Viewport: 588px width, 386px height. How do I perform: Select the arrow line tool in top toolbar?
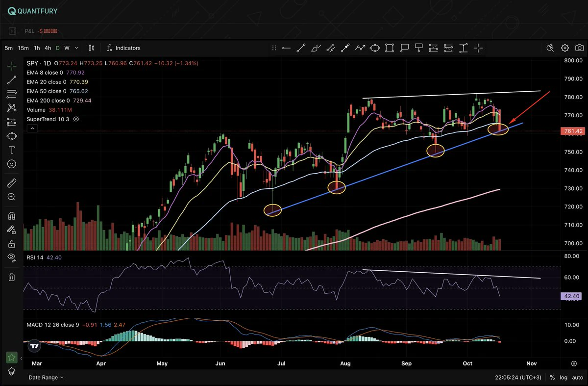click(x=345, y=48)
